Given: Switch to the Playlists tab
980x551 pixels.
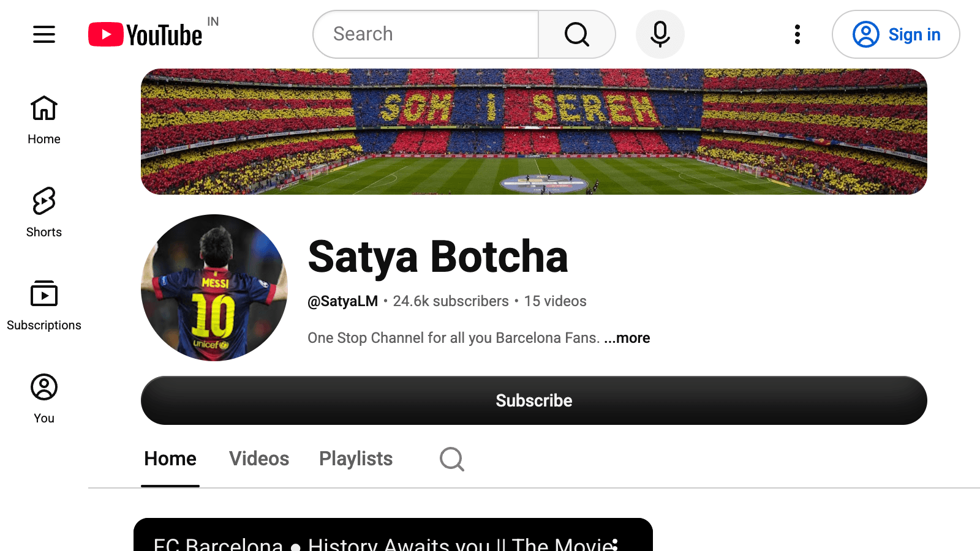Looking at the screenshot, I should [356, 459].
